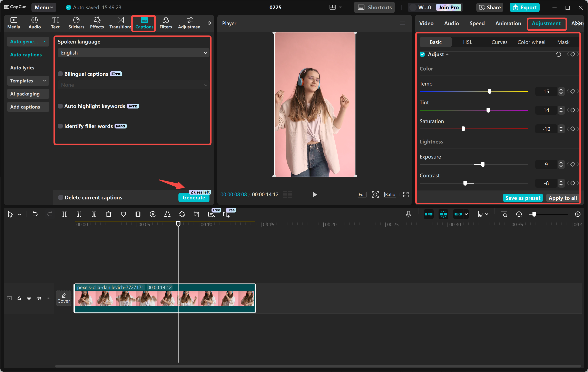Reset the Adjust settings with the reset icon
This screenshot has width=588, height=372.
pyautogui.click(x=558, y=54)
